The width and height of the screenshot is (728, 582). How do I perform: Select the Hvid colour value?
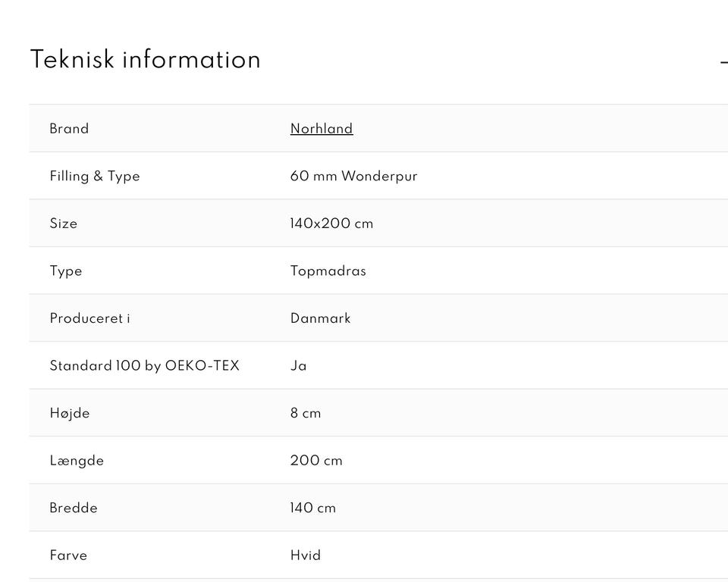pyautogui.click(x=306, y=555)
